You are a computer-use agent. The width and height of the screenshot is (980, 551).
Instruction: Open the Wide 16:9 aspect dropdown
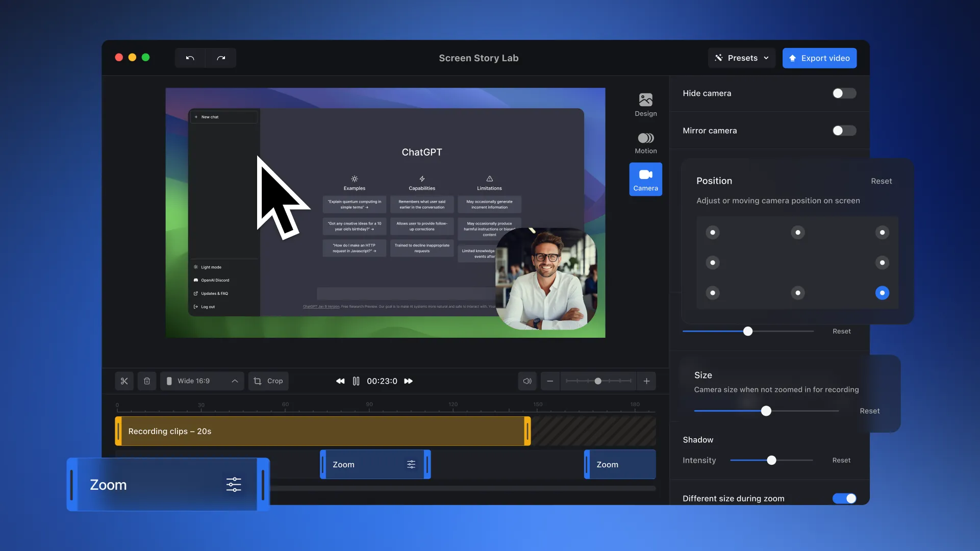tap(202, 381)
